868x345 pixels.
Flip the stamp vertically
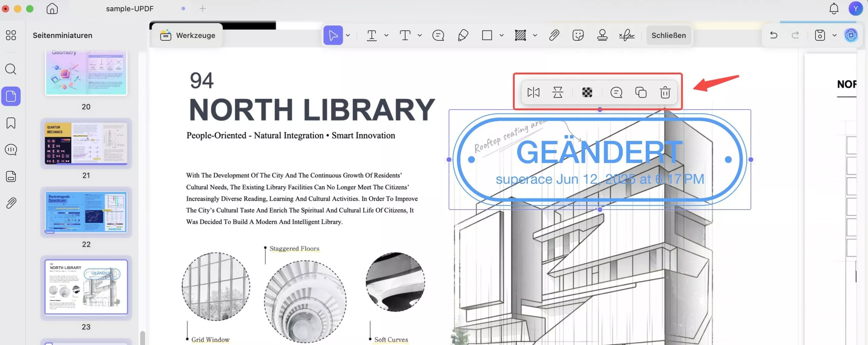(x=558, y=92)
